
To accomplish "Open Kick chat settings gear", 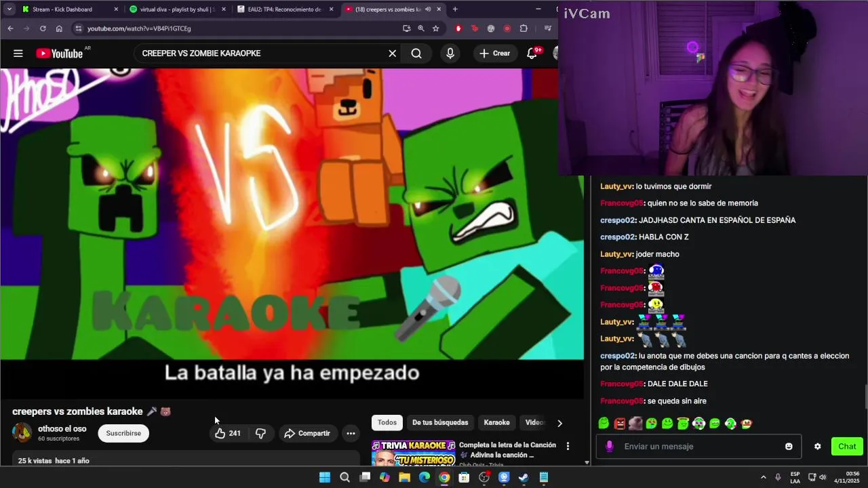I will pyautogui.click(x=817, y=446).
